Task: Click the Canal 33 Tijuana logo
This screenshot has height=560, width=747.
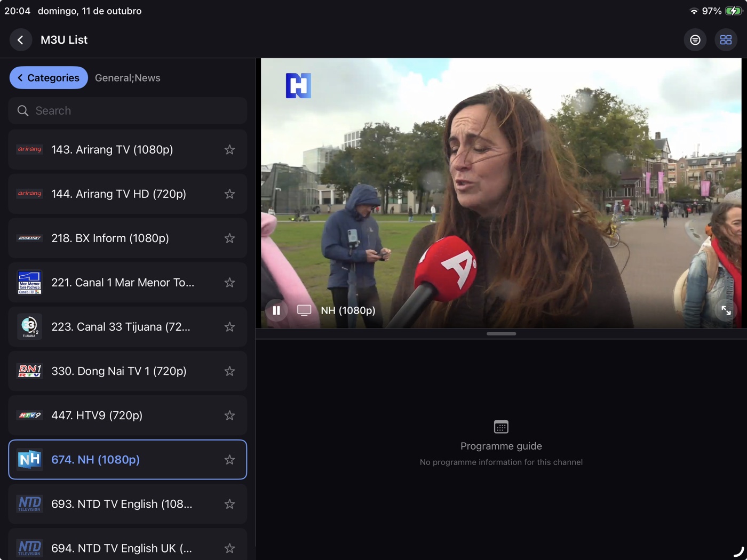Action: point(29,327)
